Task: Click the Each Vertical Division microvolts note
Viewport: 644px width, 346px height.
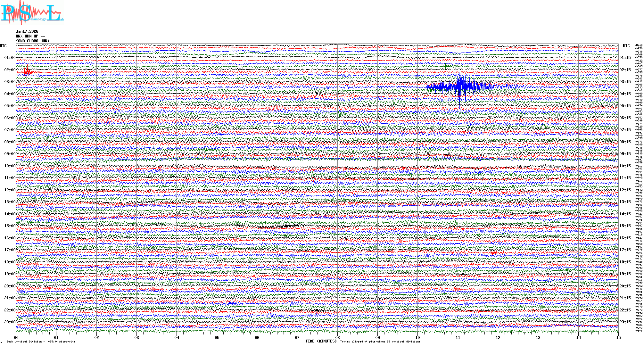Action: (41, 342)
